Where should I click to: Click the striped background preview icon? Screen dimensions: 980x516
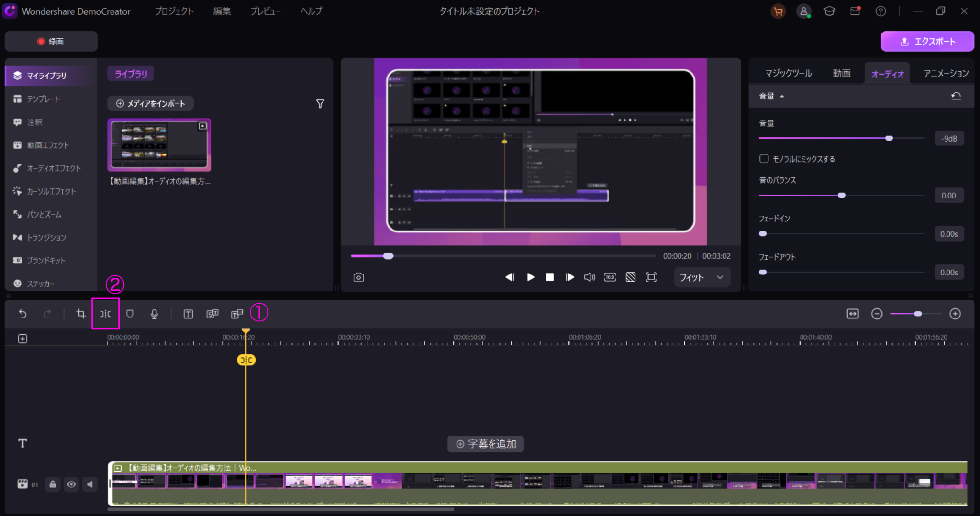[631, 277]
